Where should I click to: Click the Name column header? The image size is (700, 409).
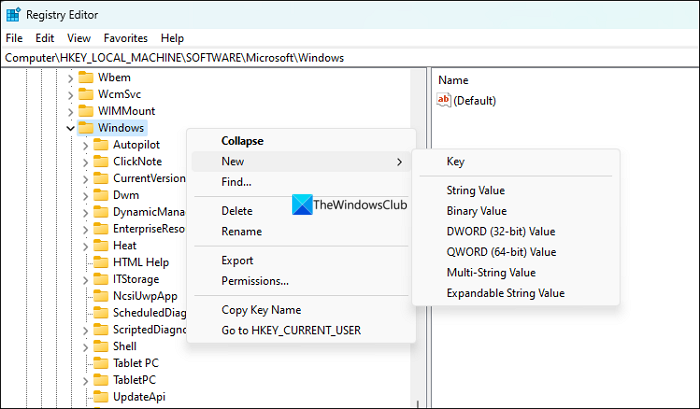click(453, 80)
